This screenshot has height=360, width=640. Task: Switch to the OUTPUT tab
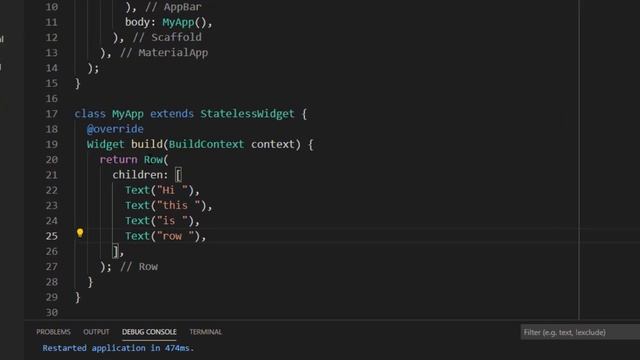[x=96, y=332]
